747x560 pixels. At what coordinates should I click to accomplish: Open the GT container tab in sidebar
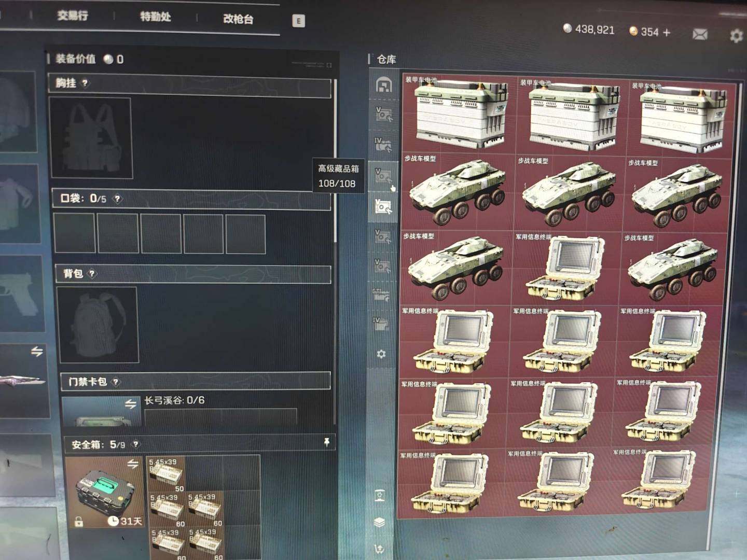pyautogui.click(x=381, y=296)
